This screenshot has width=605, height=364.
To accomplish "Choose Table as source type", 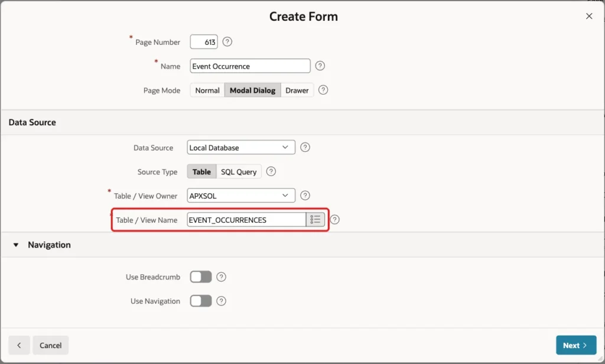I will click(x=201, y=172).
